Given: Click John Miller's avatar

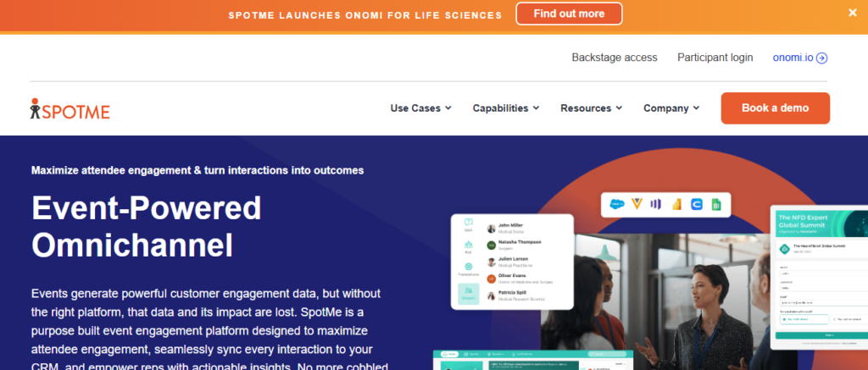Looking at the screenshot, I should (491, 229).
